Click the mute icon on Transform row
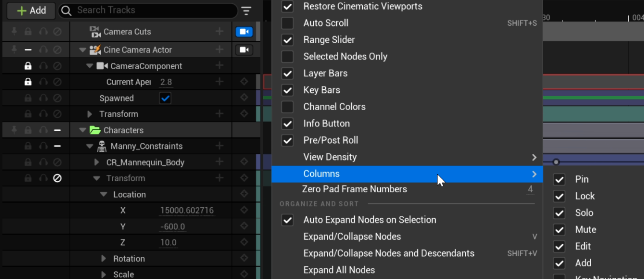The width and height of the screenshot is (644, 279). coord(57,178)
